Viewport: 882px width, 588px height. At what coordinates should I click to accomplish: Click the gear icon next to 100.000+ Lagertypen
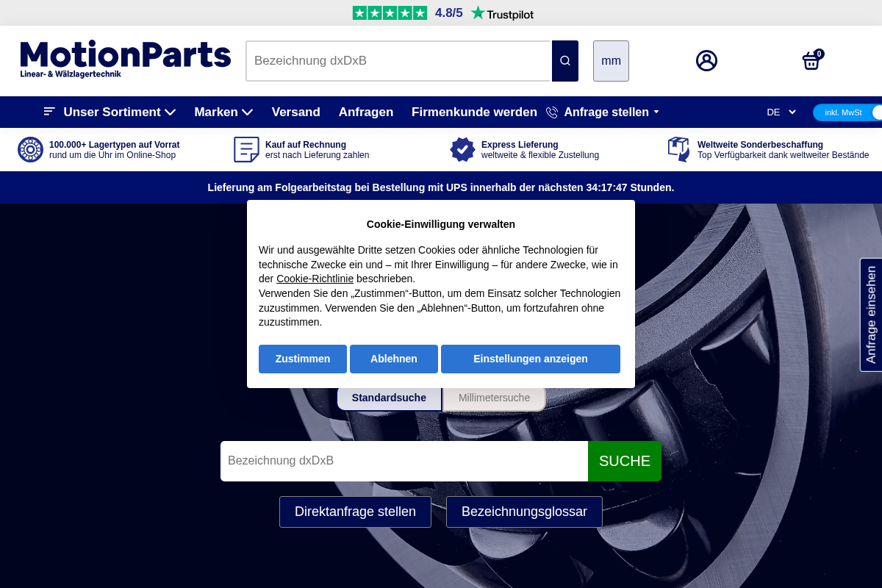[30, 149]
